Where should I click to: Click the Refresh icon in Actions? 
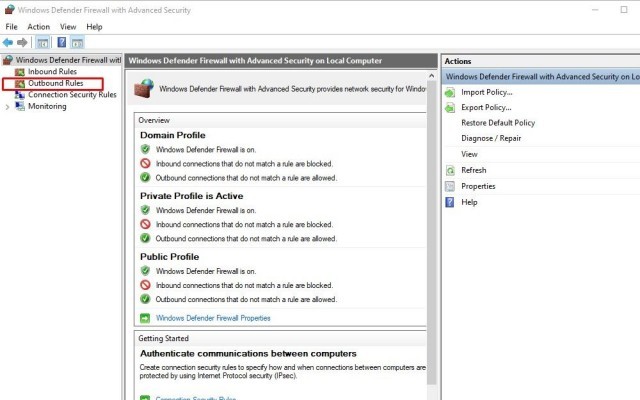450,170
